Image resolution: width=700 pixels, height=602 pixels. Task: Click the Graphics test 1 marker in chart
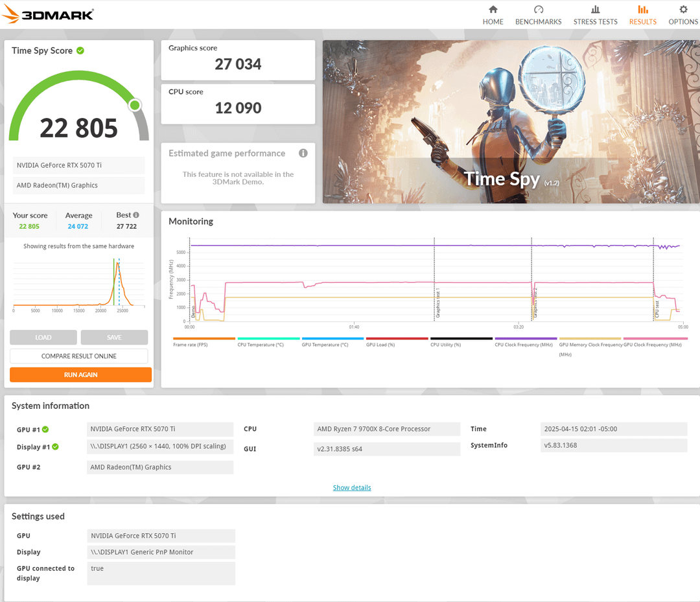click(x=437, y=303)
